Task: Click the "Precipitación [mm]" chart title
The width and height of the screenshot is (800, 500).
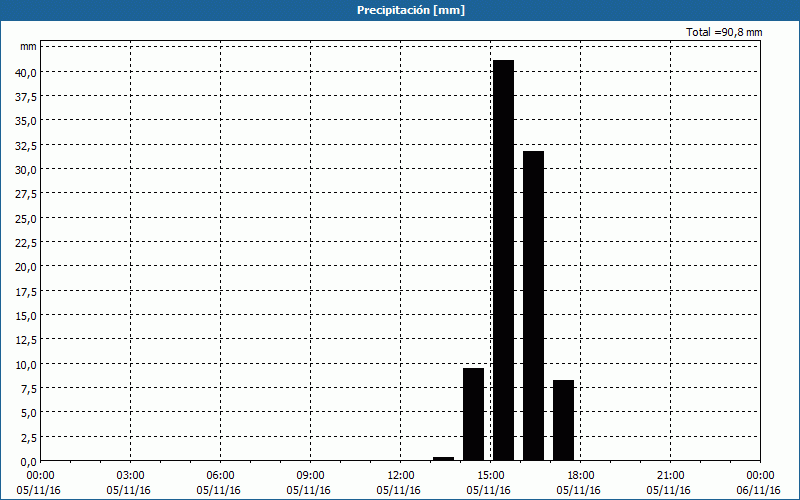Action: [411, 10]
